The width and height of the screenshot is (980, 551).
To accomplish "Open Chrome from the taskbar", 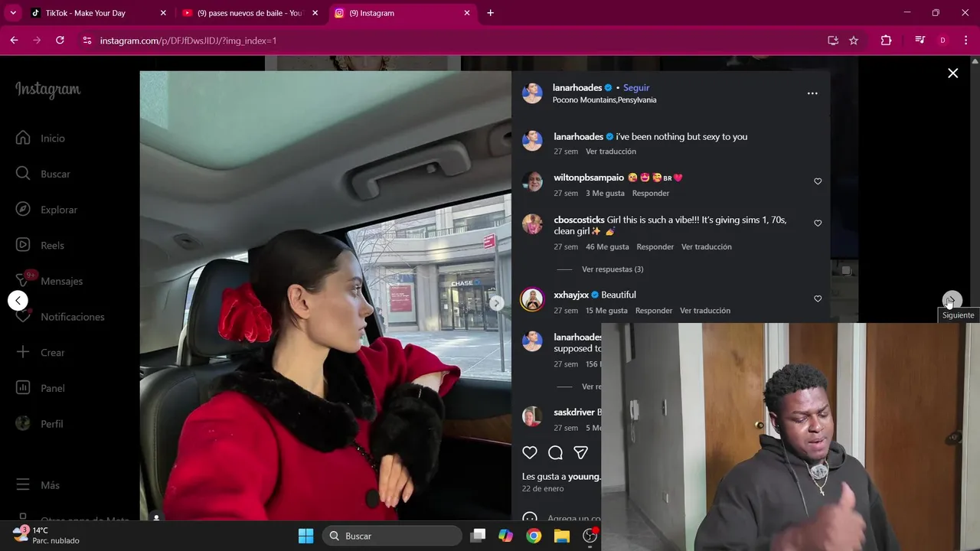I will coord(534,536).
